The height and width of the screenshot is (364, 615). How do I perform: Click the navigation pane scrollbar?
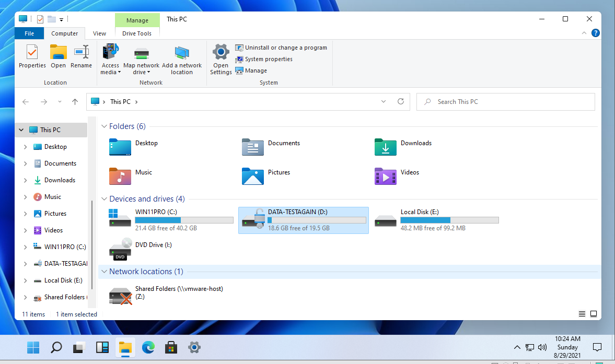pyautogui.click(x=92, y=245)
